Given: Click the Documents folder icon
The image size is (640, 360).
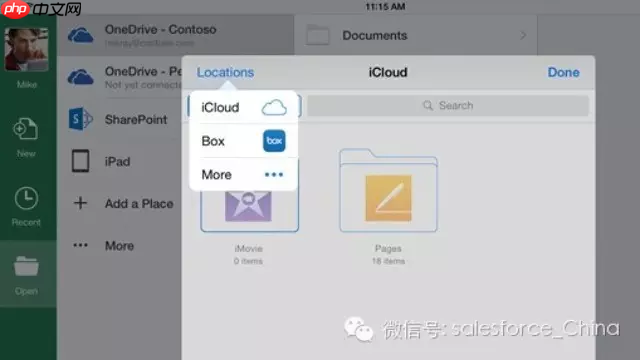Looking at the screenshot, I should click(x=318, y=35).
